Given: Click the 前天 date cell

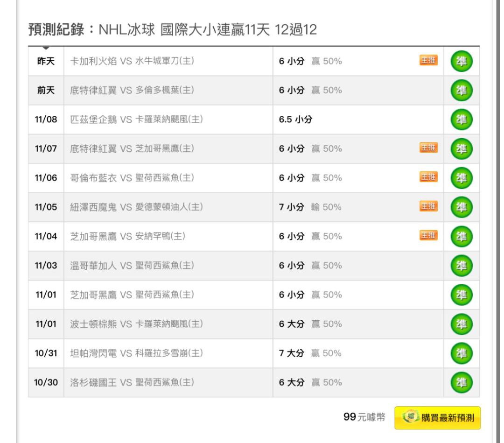Looking at the screenshot, I should point(46,91).
